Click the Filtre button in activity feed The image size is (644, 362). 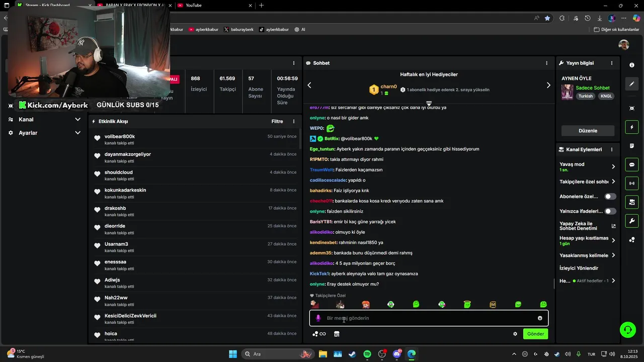(277, 122)
